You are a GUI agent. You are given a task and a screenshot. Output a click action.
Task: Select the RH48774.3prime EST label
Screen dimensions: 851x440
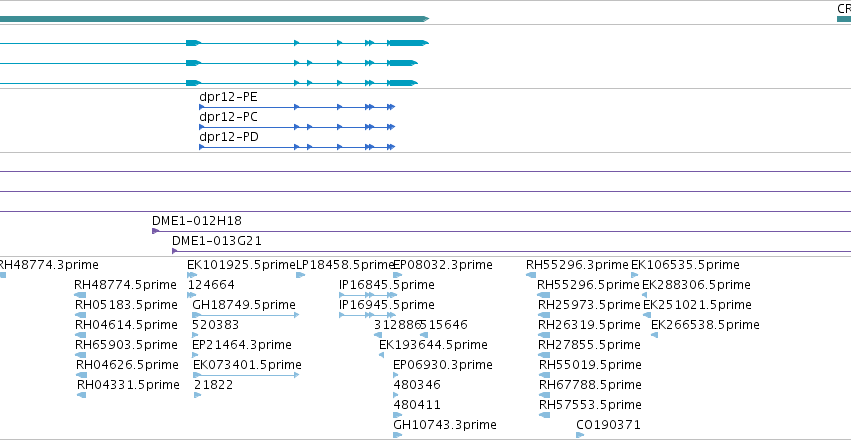tap(48, 265)
